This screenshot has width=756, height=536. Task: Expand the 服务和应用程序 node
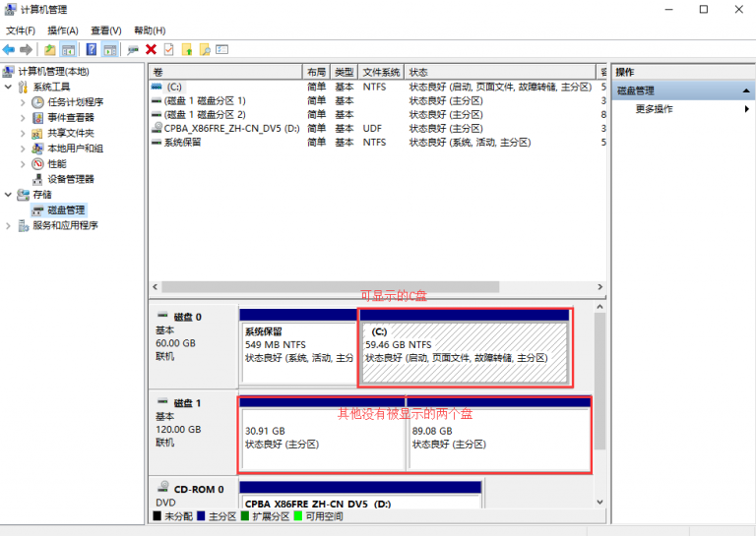pyautogui.click(x=9, y=225)
